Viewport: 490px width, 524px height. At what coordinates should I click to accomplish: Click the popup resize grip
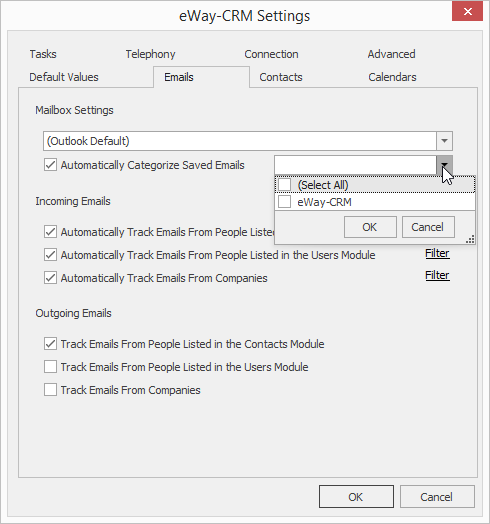coord(470,239)
